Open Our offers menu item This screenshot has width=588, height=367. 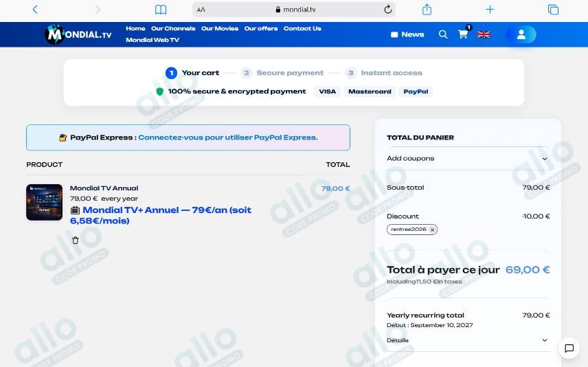pyautogui.click(x=261, y=28)
